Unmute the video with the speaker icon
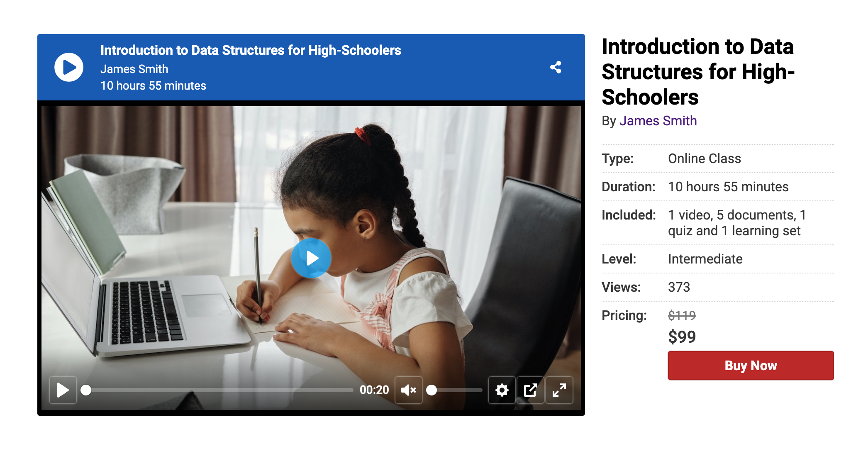Viewport: 868px width, 449px height. tap(408, 390)
